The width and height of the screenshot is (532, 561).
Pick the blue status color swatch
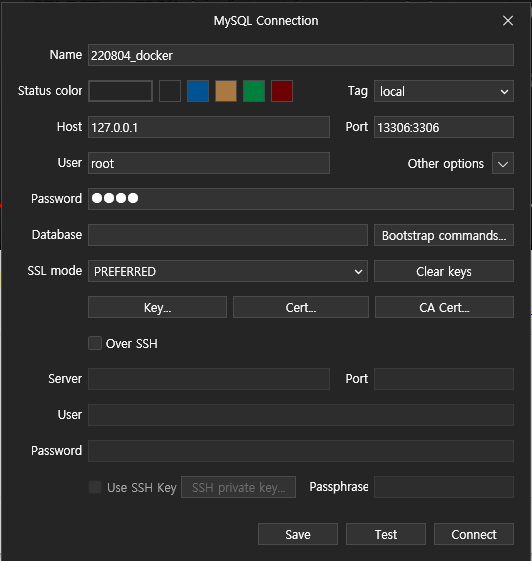(x=198, y=91)
